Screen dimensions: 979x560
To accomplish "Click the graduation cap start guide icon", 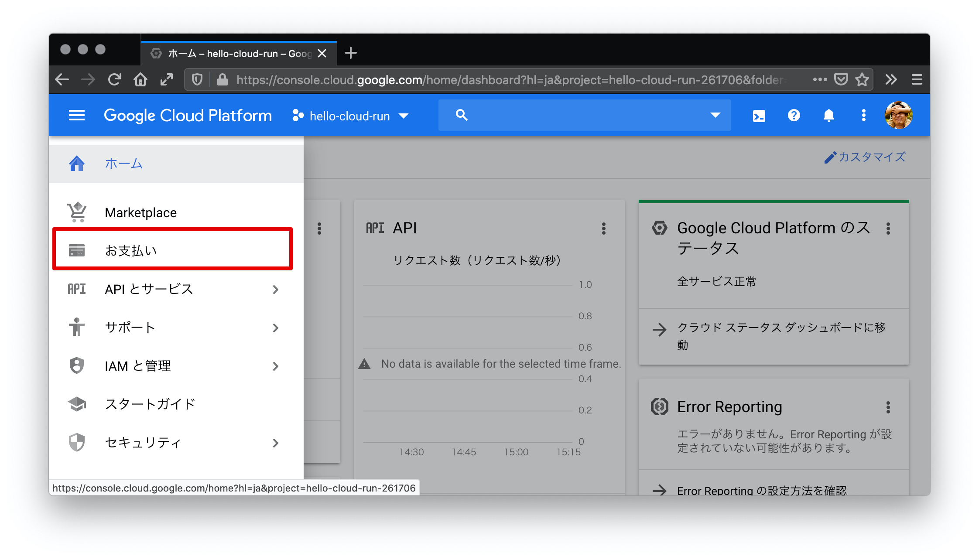I will tap(77, 404).
